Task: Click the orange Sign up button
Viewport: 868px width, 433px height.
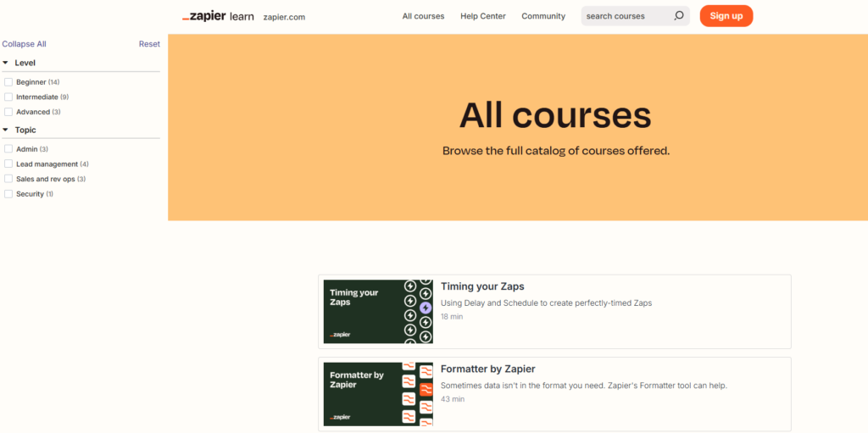Action: coord(726,16)
